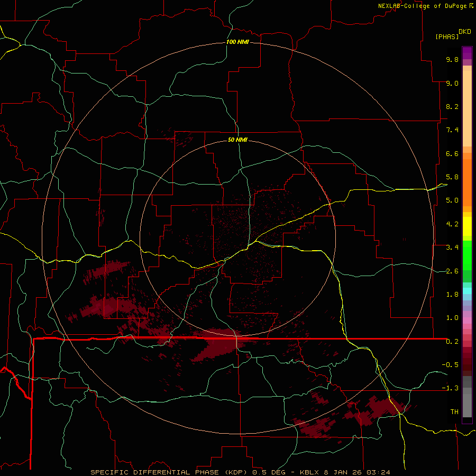476x476 pixels.
Task: Click the 2.6 color scale value
Action: (452, 271)
